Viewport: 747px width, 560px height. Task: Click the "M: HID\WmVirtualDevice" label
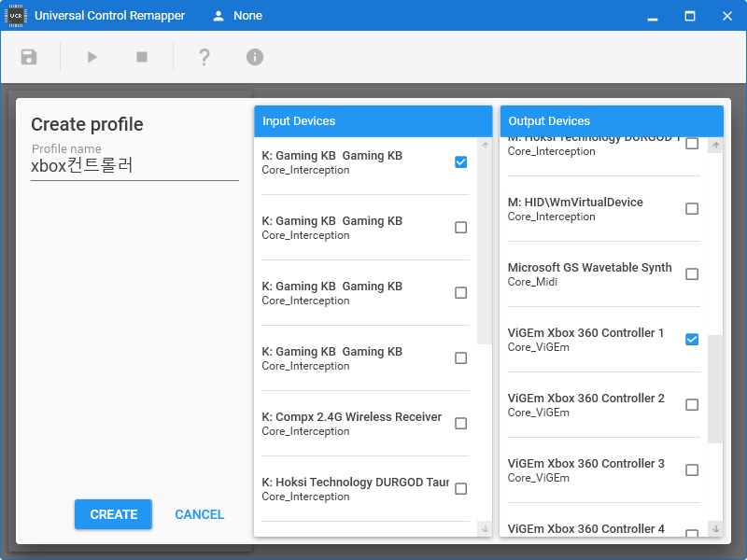[575, 202]
